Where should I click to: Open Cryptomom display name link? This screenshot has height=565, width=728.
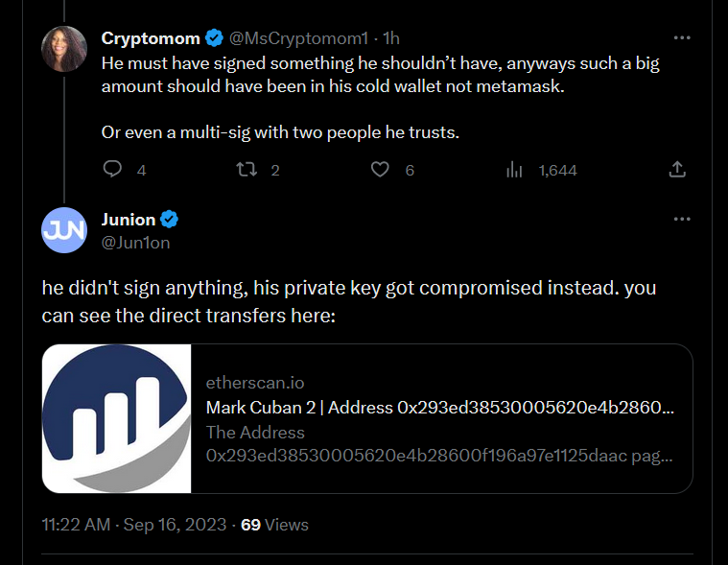click(x=151, y=38)
